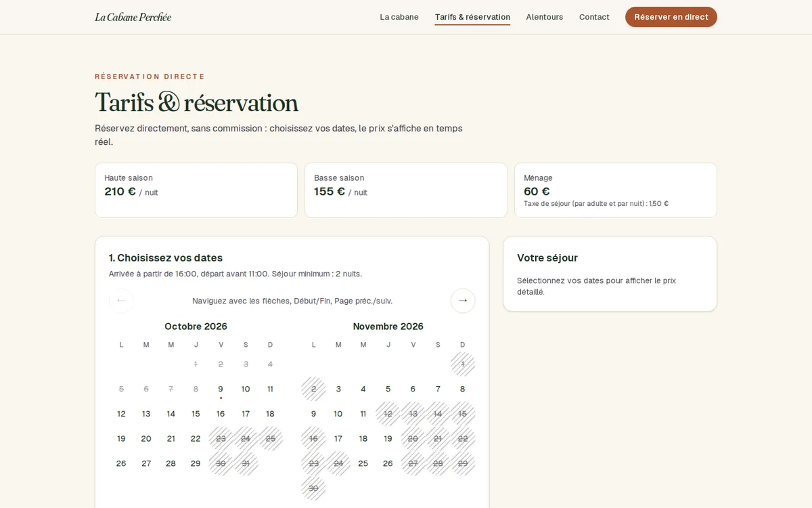
Task: Click the RÉSERVATION DIRECTE label
Action: coord(150,77)
